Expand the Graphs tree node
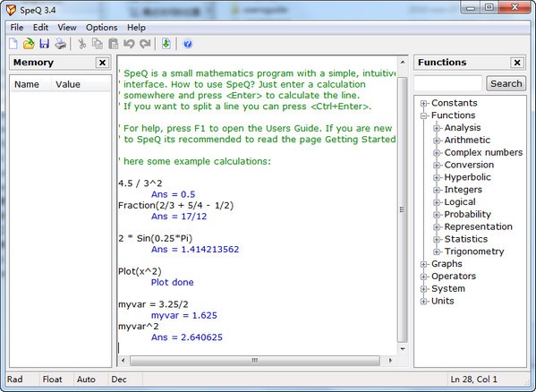This screenshot has width=536, height=392. click(x=424, y=264)
